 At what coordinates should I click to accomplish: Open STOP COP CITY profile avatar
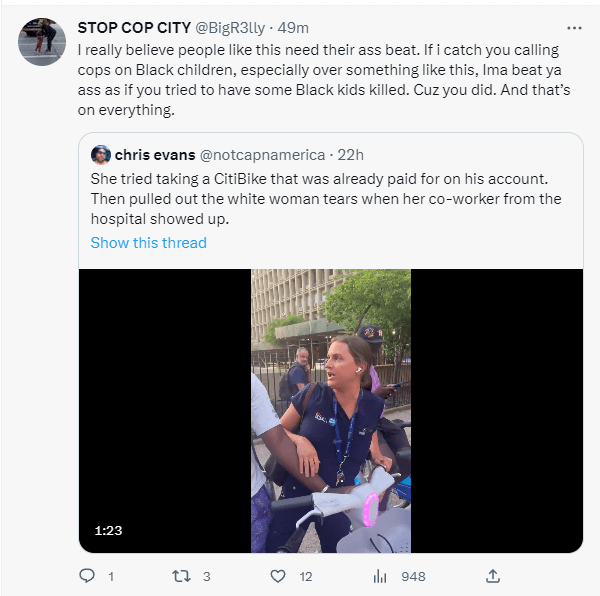click(x=42, y=42)
